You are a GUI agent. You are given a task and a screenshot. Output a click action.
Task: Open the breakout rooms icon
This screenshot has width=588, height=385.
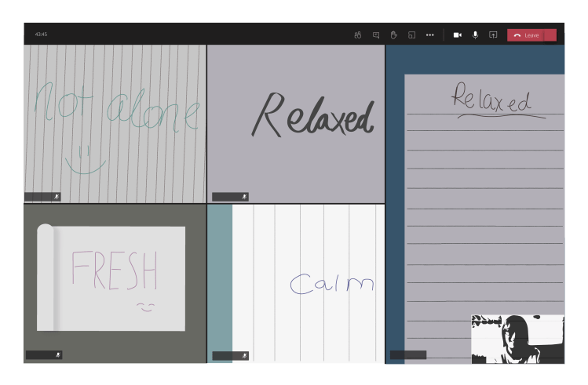[411, 35]
